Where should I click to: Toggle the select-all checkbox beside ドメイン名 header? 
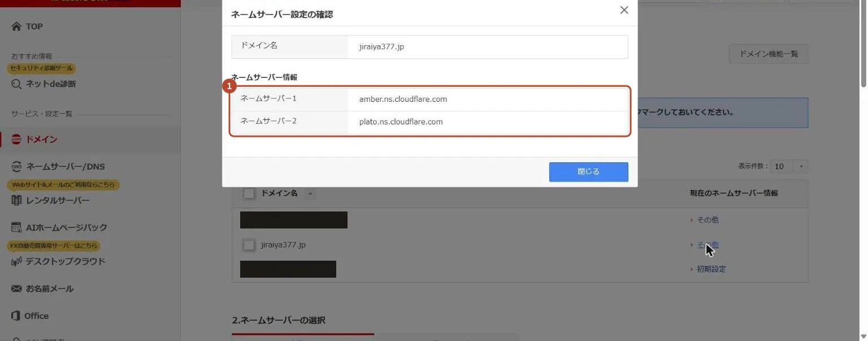pos(249,193)
